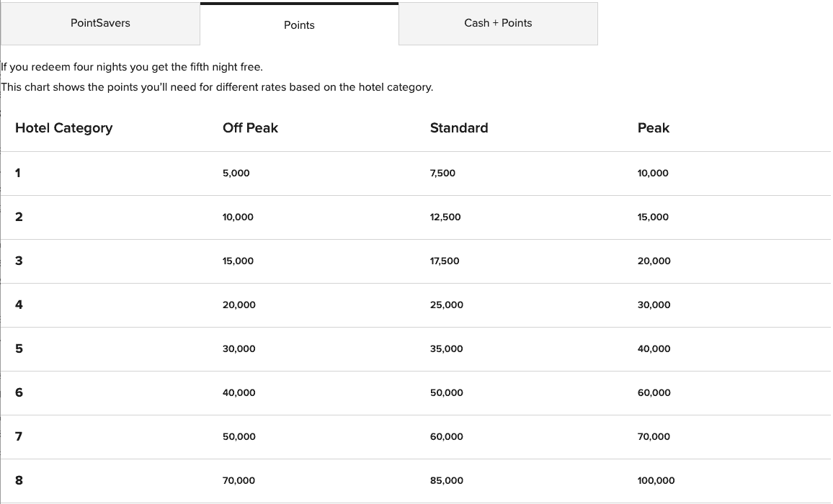This screenshot has width=833, height=504.
Task: Click the 25,000 Standard value
Action: tap(447, 305)
